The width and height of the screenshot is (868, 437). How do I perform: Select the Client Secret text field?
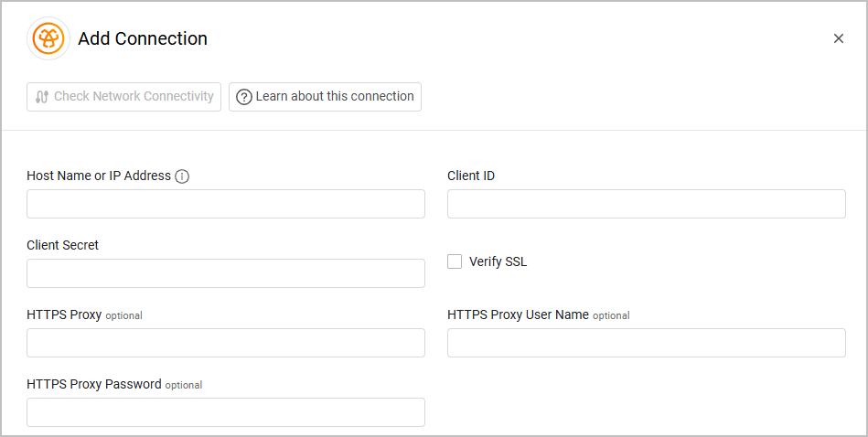click(x=226, y=273)
